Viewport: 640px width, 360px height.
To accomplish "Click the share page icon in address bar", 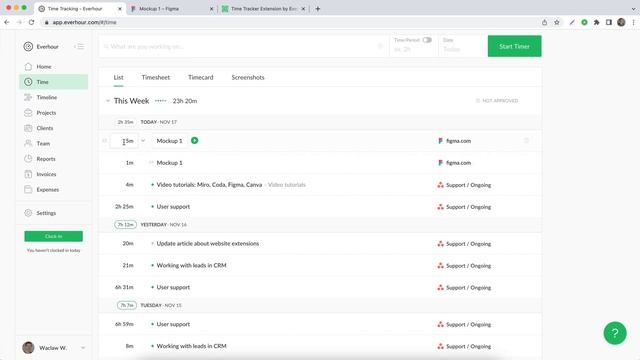I will [x=544, y=22].
